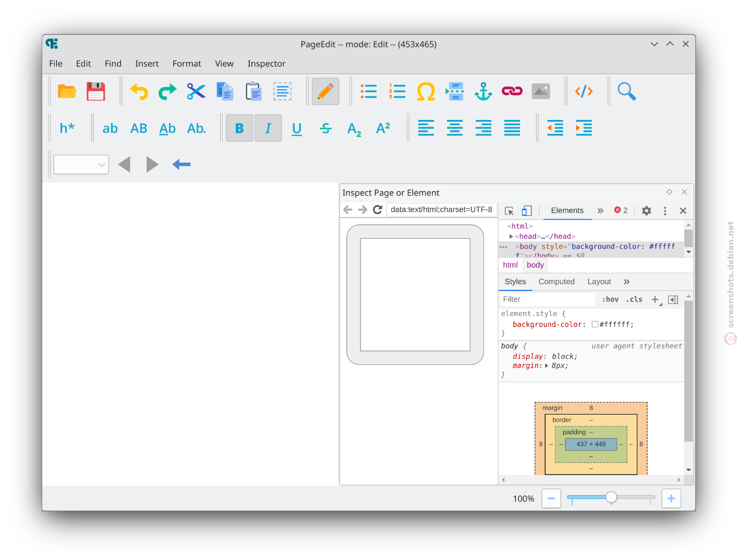Click the blue back arrow
This screenshot has height=560, width=737.
coord(182,165)
